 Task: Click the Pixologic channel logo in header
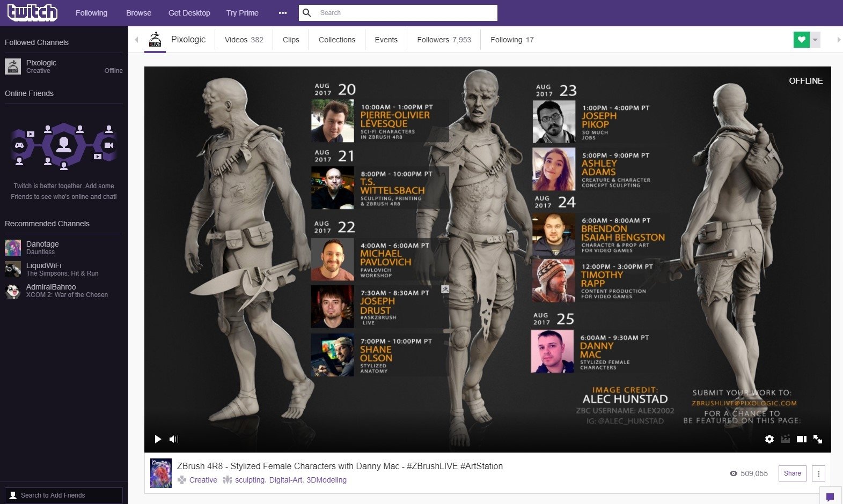click(155, 39)
